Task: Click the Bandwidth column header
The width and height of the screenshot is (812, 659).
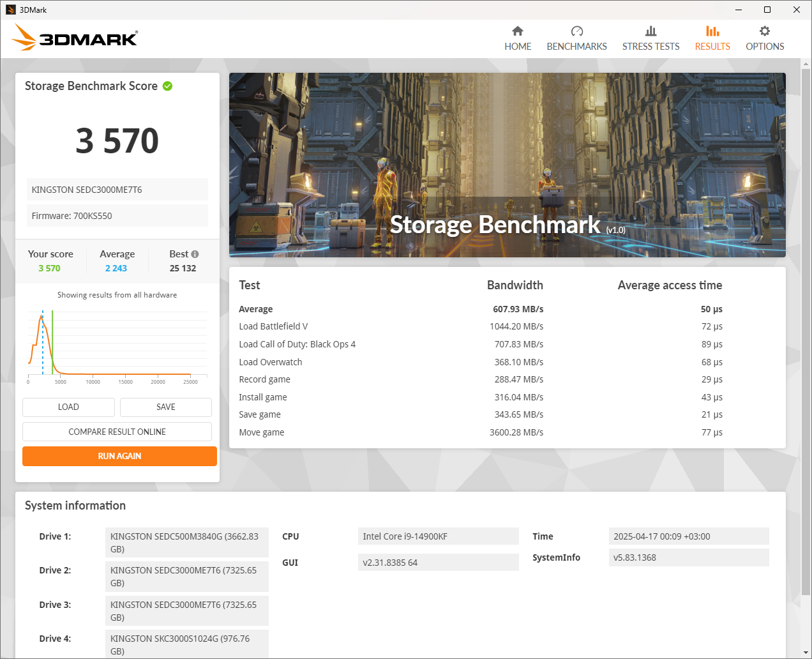Action: (515, 285)
